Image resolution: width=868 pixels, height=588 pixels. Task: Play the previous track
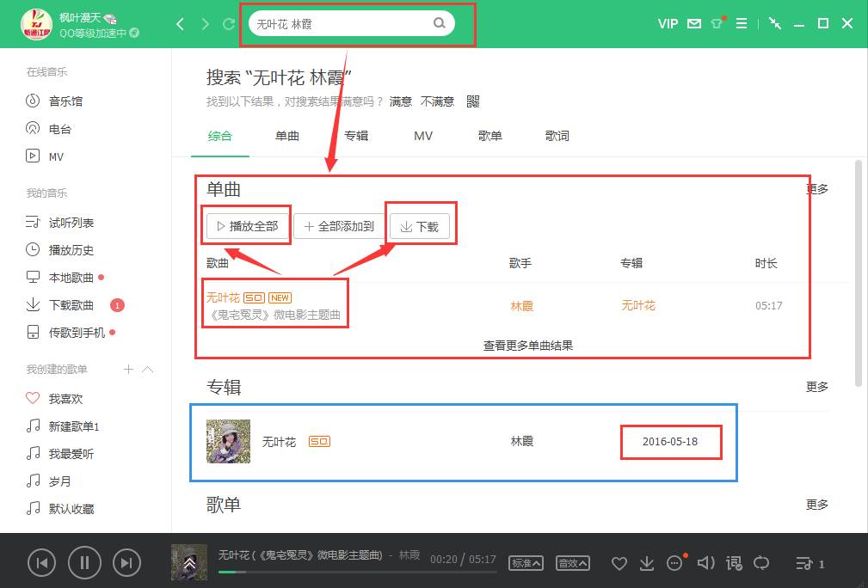(41, 562)
